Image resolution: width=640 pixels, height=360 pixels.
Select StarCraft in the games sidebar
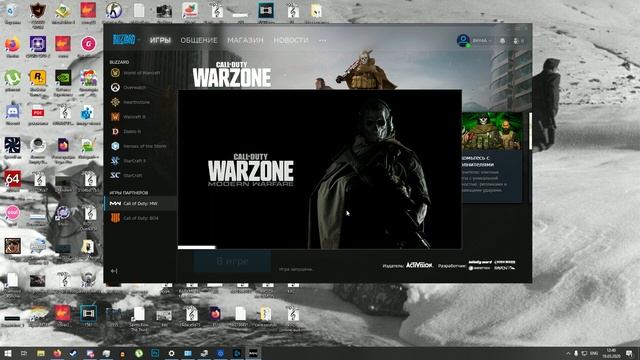pyautogui.click(x=140, y=176)
